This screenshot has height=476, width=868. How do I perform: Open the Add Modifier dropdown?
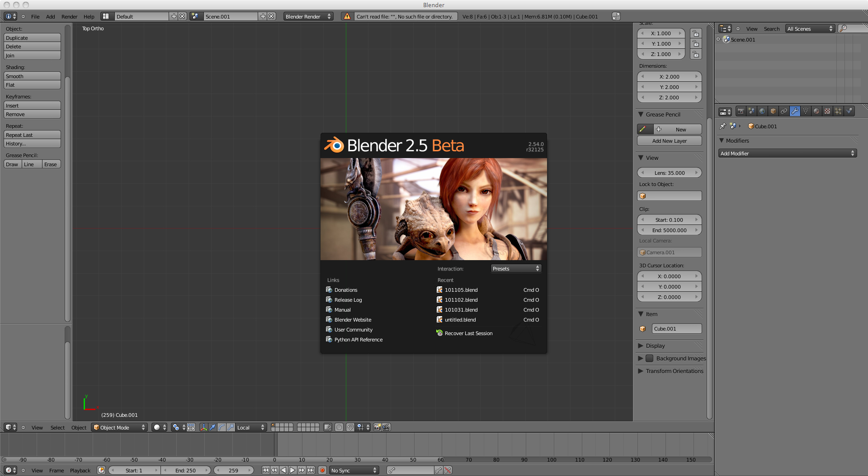[x=787, y=154]
